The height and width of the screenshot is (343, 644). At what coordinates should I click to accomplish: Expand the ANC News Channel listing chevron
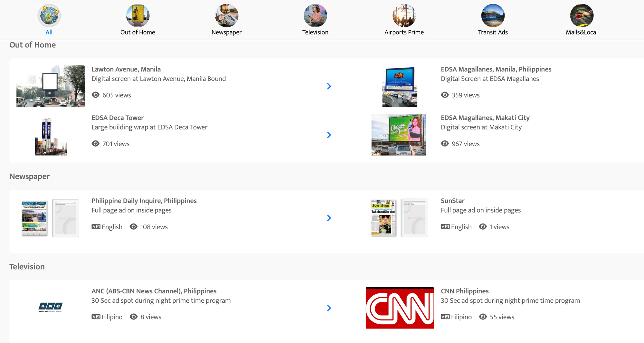coord(329,308)
